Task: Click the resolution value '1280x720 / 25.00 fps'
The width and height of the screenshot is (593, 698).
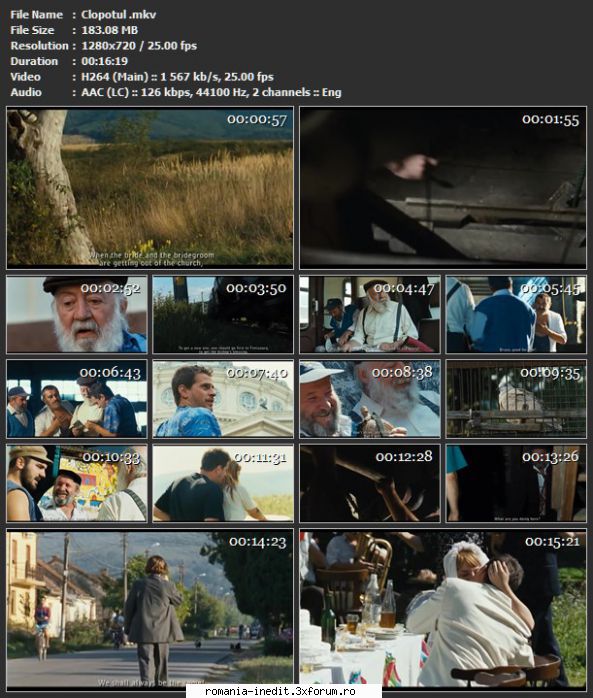Action: [139, 46]
